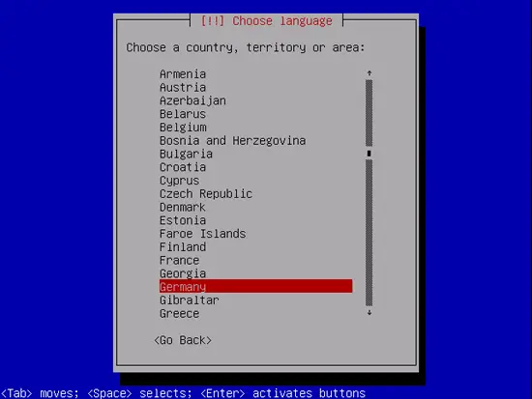This screenshot has width=532, height=399.
Task: Activate the Go Back button
Action: tap(183, 340)
